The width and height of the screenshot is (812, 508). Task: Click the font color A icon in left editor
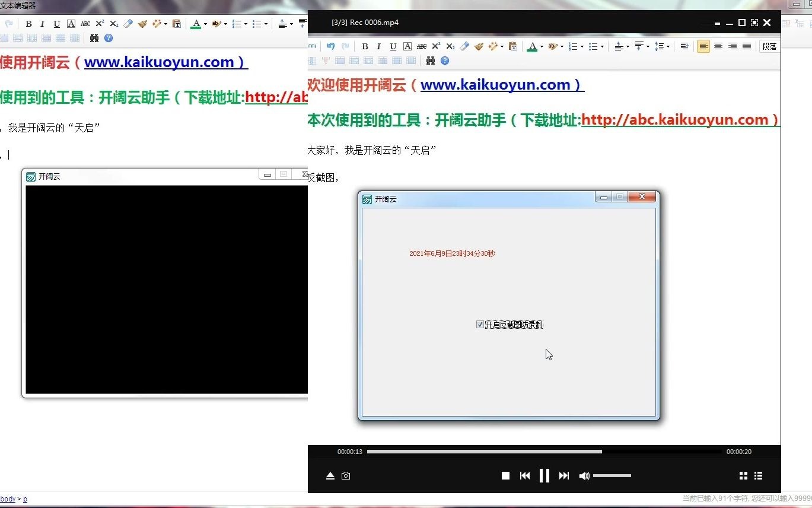(x=196, y=24)
